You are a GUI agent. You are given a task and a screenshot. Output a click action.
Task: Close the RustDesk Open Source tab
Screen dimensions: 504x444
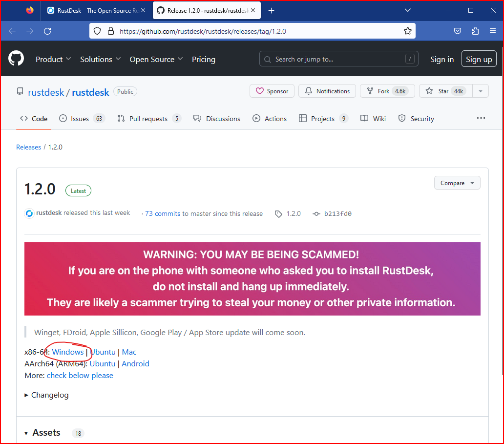[x=144, y=10]
